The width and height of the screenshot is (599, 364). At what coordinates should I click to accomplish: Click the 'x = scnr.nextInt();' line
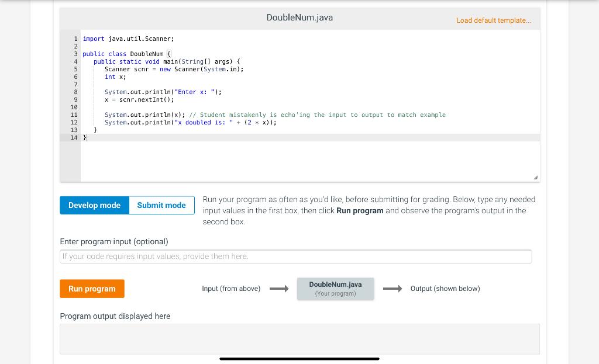[139, 99]
